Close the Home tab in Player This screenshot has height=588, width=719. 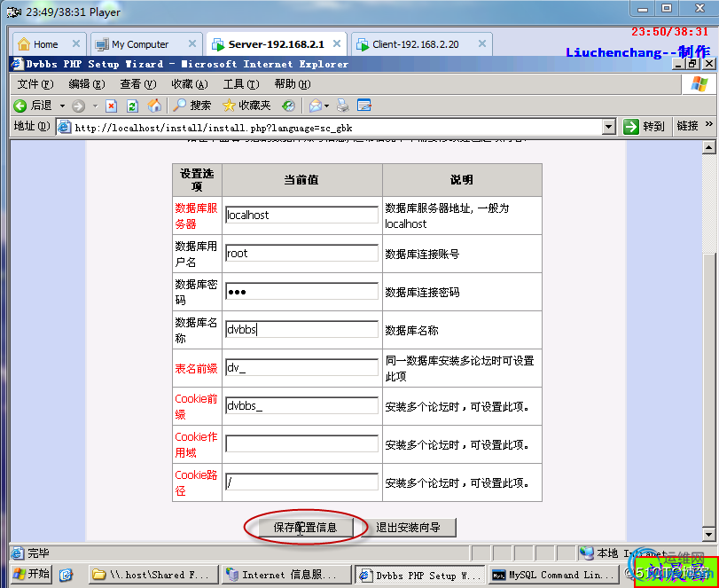(76, 43)
